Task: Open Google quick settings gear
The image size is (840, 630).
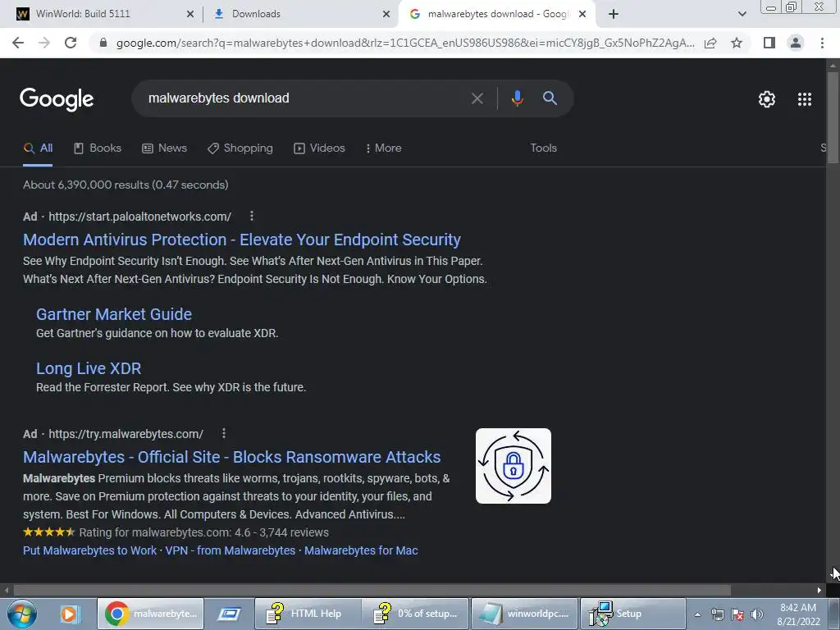Action: click(767, 99)
